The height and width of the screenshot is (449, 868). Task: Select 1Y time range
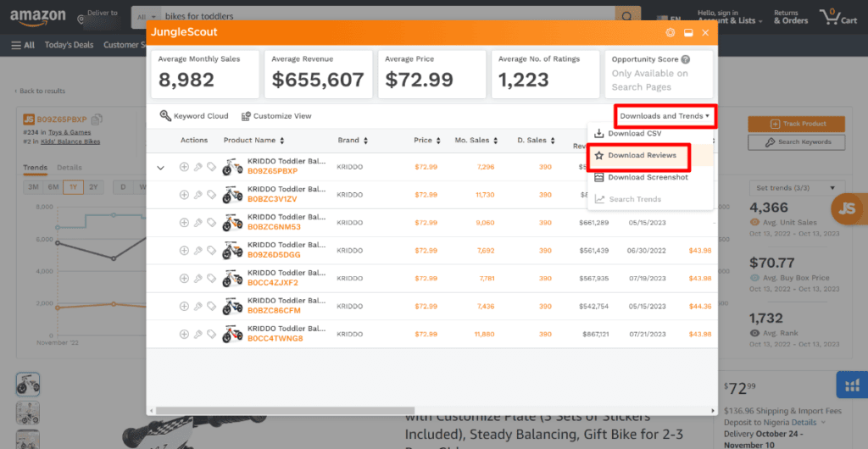(x=73, y=187)
